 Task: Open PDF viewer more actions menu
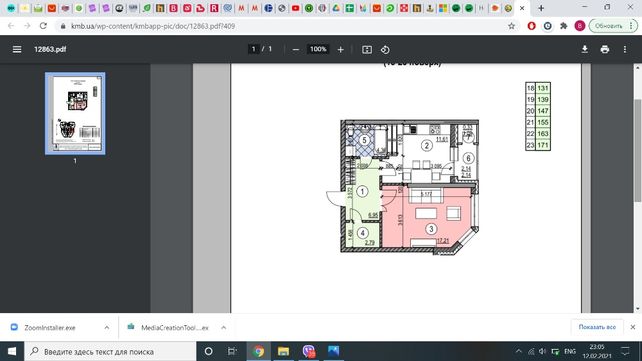click(x=625, y=50)
